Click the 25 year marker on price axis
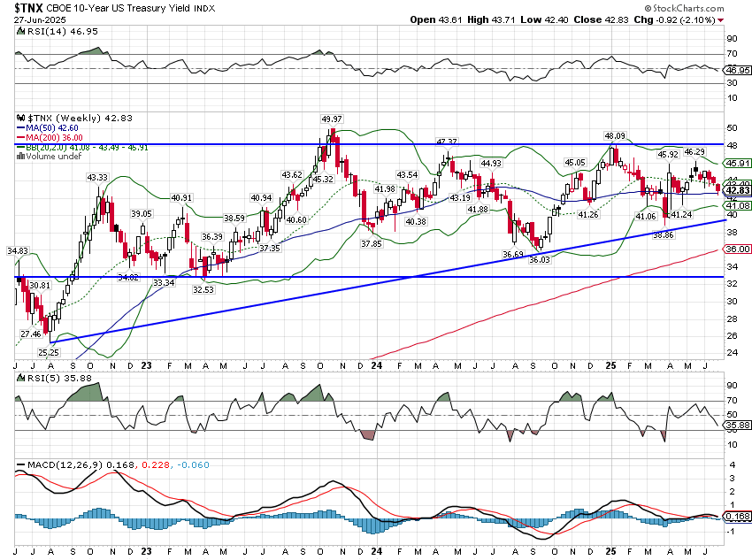 tap(610, 366)
